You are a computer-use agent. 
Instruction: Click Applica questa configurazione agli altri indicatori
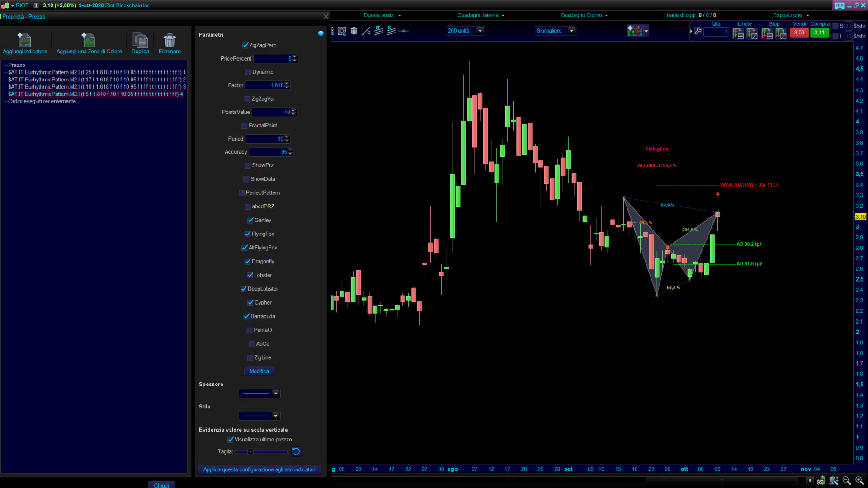click(259, 470)
